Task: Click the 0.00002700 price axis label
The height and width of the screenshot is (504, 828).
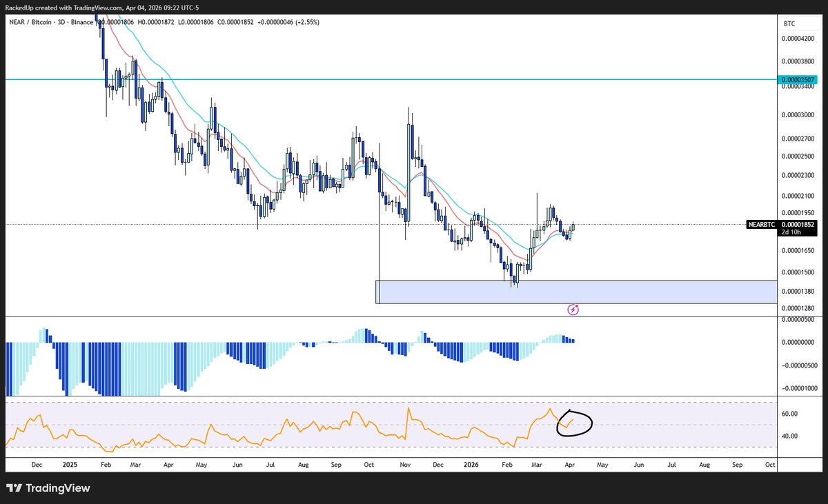Action: pos(797,139)
